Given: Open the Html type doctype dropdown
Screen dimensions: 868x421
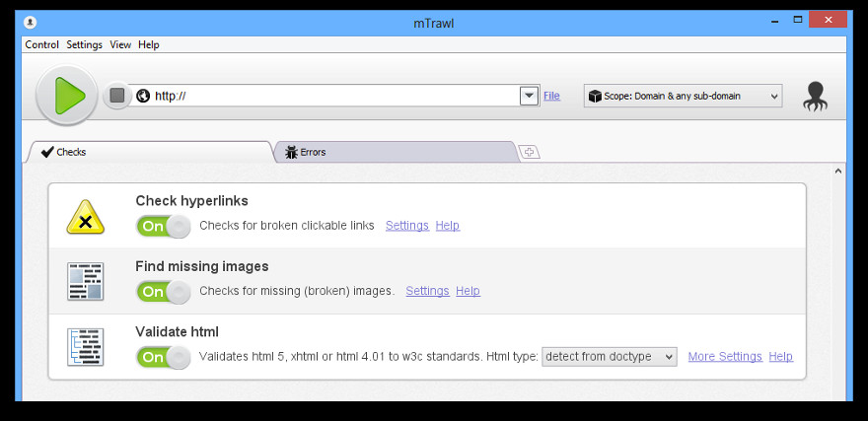Looking at the screenshot, I should (x=609, y=356).
